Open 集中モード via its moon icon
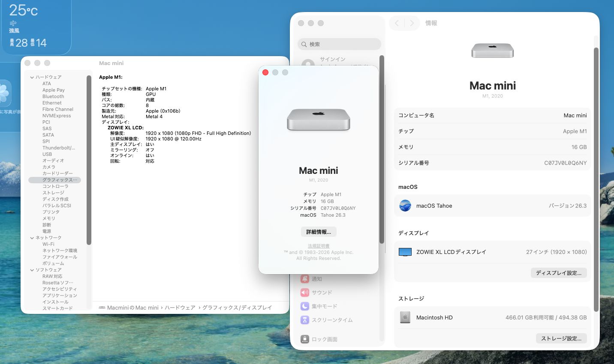The image size is (614, 364). click(305, 306)
